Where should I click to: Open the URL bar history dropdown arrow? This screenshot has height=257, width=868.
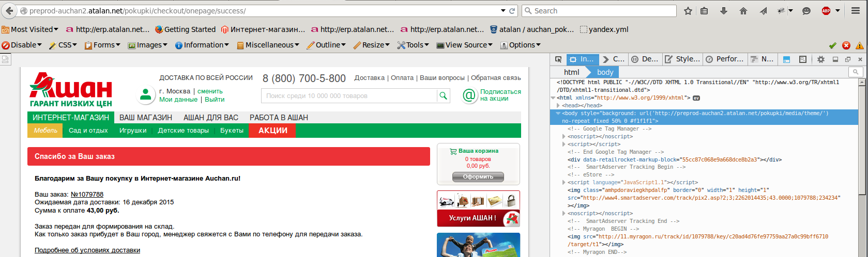point(503,11)
